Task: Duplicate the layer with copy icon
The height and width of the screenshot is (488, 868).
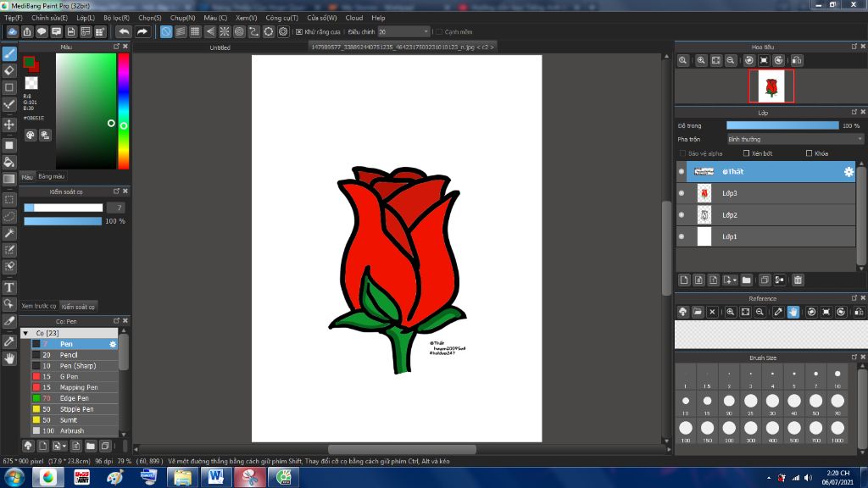Action: pyautogui.click(x=765, y=280)
